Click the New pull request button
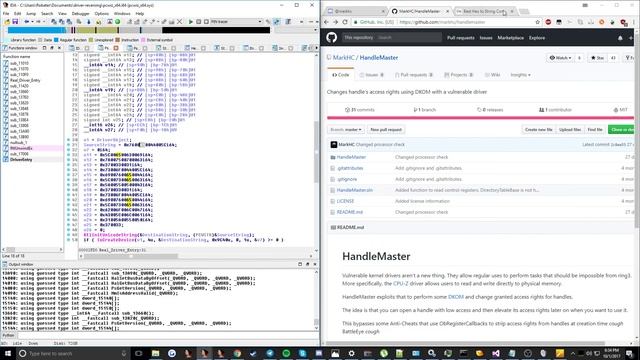Image resolution: width=640 pixels, height=360 pixels. pos(386,129)
